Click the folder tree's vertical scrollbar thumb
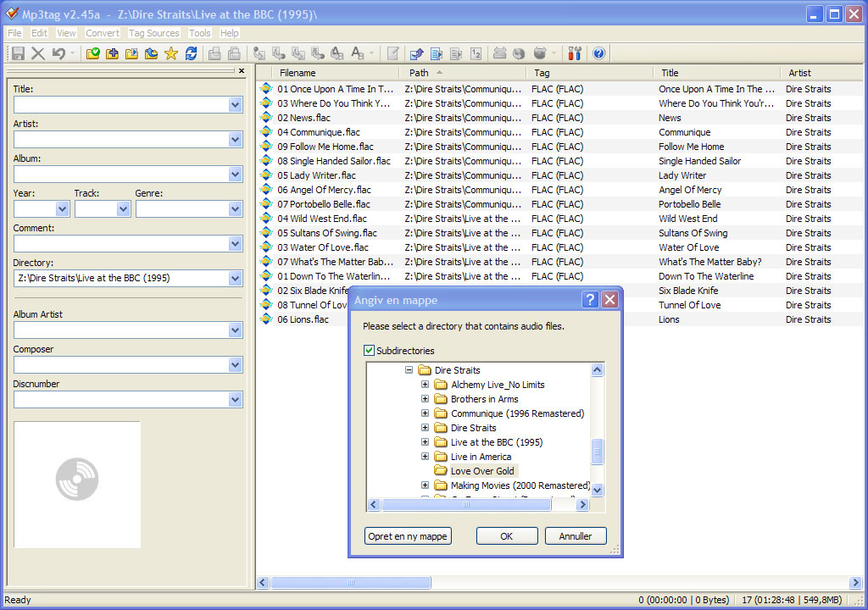The height and width of the screenshot is (610, 868). pyautogui.click(x=598, y=451)
